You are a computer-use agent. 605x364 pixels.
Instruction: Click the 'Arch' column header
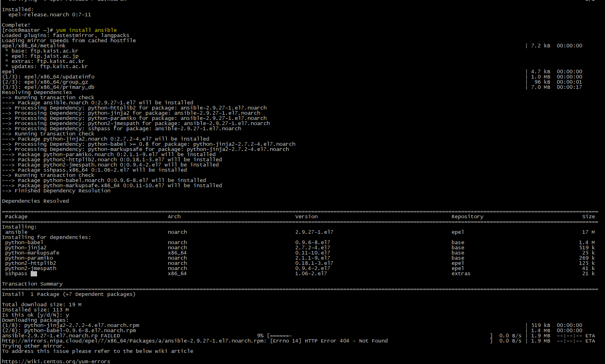coord(174,217)
